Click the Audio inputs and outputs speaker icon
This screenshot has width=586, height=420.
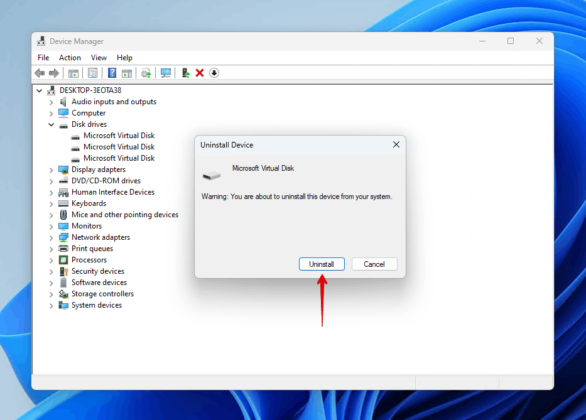pyautogui.click(x=63, y=102)
